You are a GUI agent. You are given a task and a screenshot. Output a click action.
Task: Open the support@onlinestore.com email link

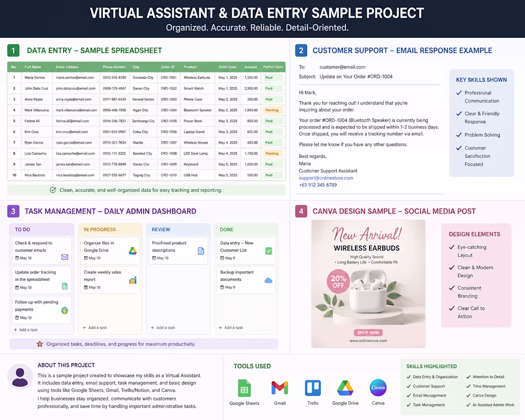pyautogui.click(x=326, y=178)
